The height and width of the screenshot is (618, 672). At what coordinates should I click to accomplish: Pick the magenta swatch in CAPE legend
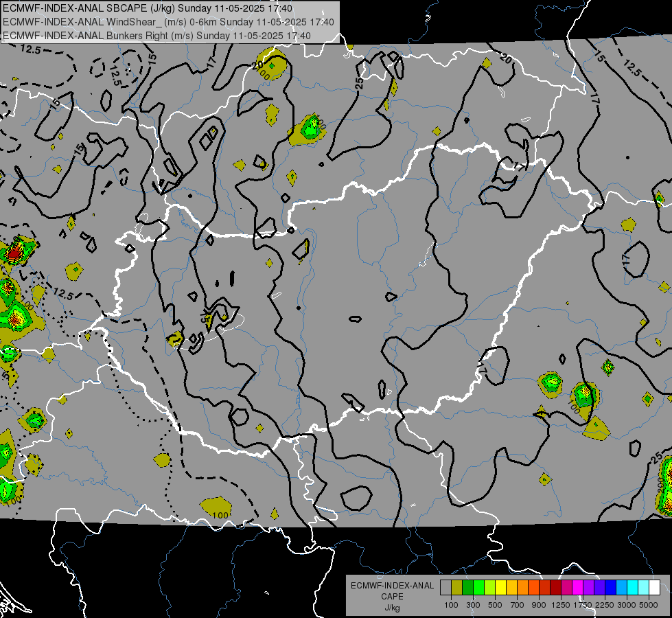pos(578,587)
